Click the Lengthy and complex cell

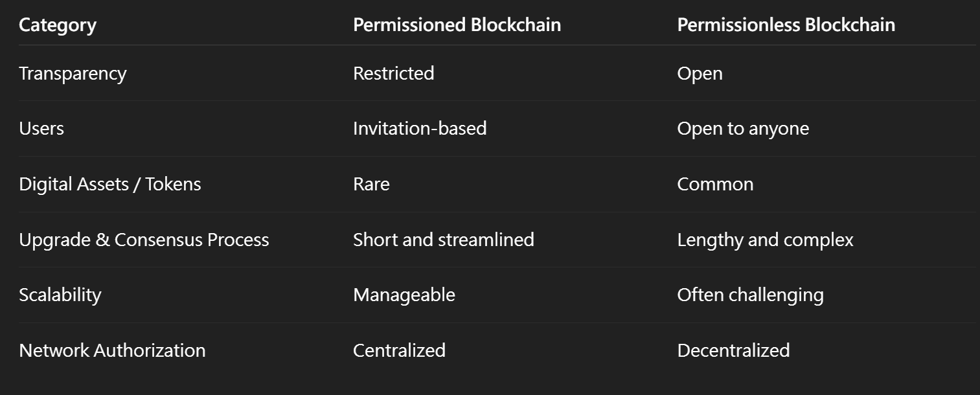point(765,240)
